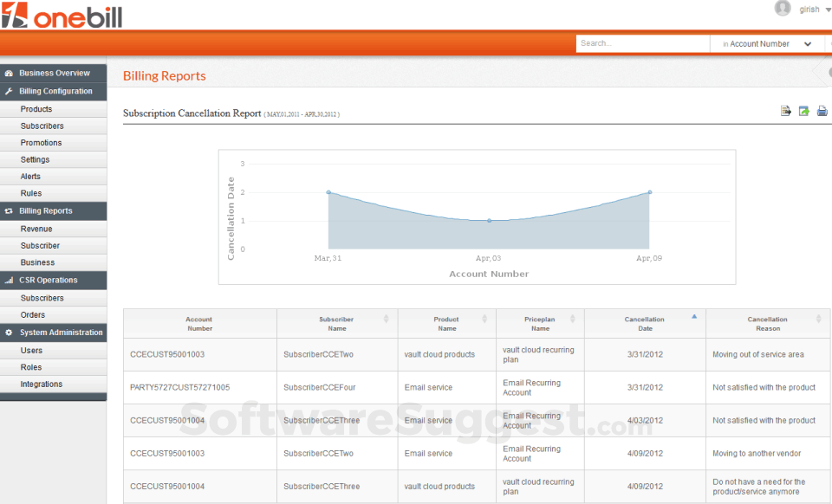This screenshot has height=504, width=832.
Task: Open Business Overview in the sidebar
Action: click(x=54, y=74)
